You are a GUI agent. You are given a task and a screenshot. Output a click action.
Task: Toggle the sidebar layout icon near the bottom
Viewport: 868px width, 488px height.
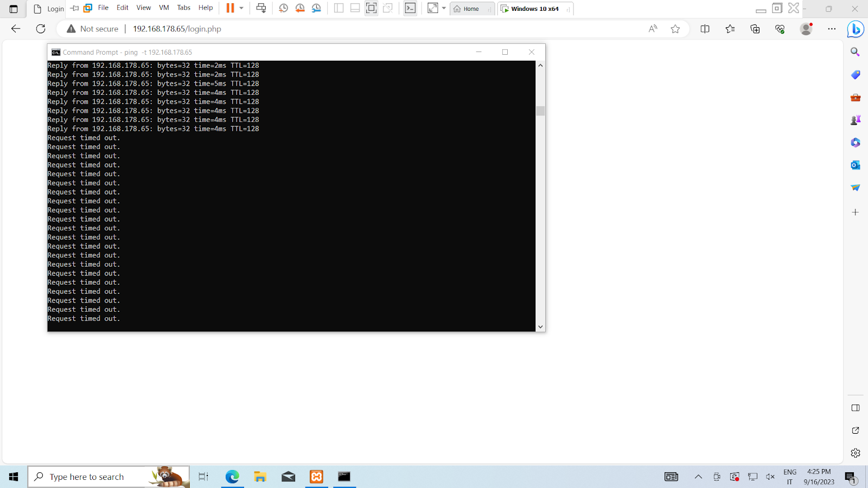pyautogui.click(x=856, y=408)
